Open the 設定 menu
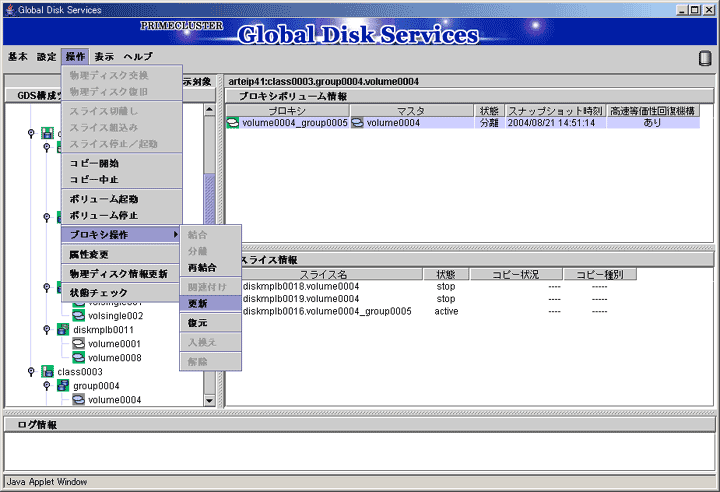The image size is (720, 492). coord(46,57)
